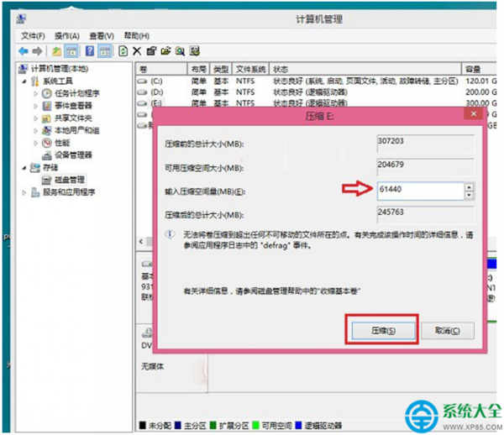The height and width of the screenshot is (435, 504).
Task: Click the Open folder toolbar icon
Action: (165, 51)
